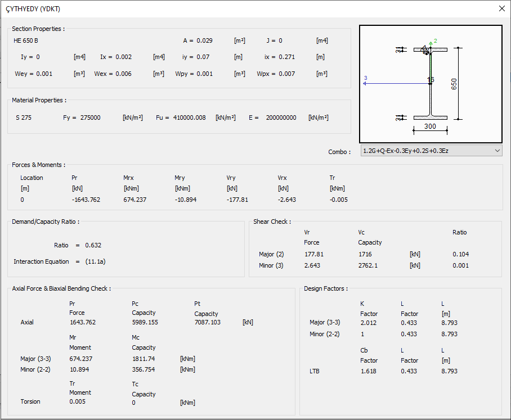Close the ÇYTHYEDY (YDKT) dialog

pyautogui.click(x=501, y=8)
